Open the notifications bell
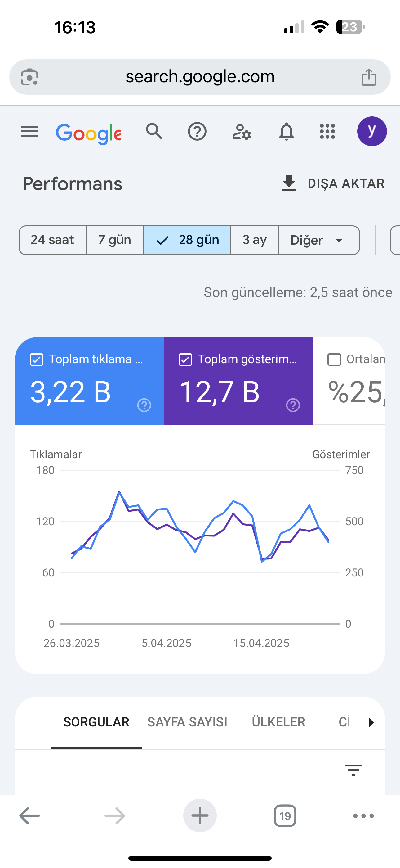 pyautogui.click(x=287, y=131)
